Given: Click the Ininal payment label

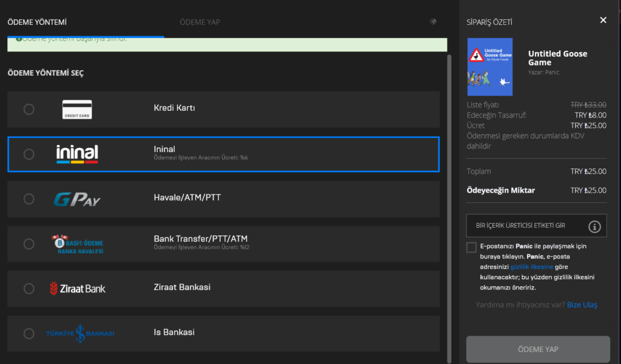Looking at the screenshot, I should [x=164, y=149].
